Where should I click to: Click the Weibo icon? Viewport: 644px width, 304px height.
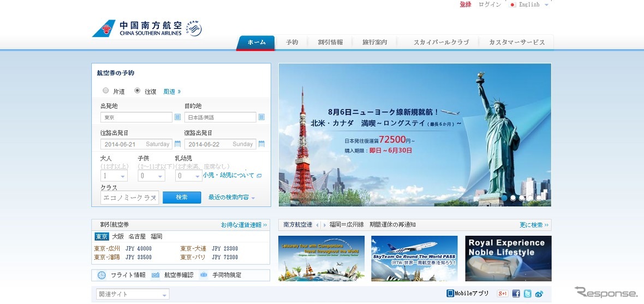(539, 294)
